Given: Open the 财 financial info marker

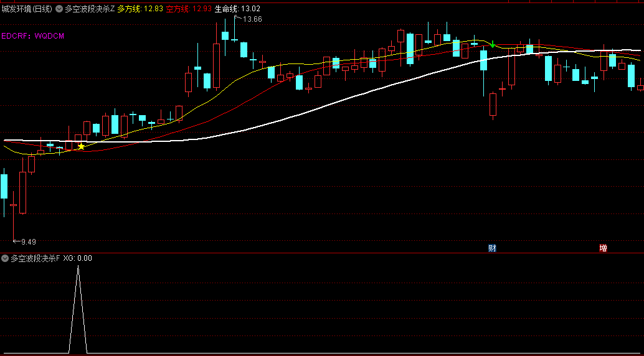Looking at the screenshot, I should point(492,248).
